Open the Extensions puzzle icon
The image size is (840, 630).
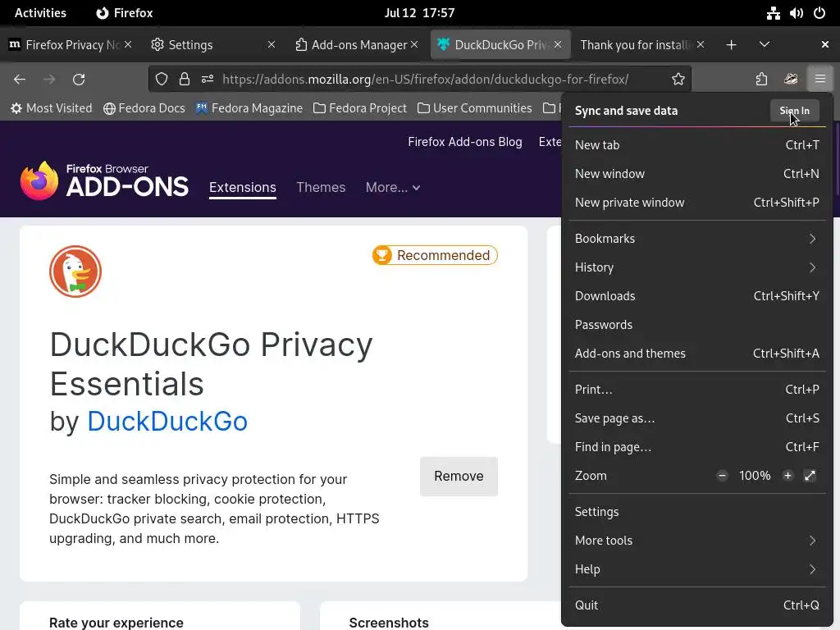point(761,80)
